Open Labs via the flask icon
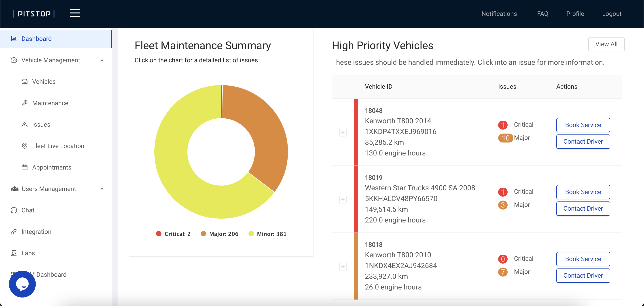Viewport: 644px width, 306px height. [x=14, y=253]
